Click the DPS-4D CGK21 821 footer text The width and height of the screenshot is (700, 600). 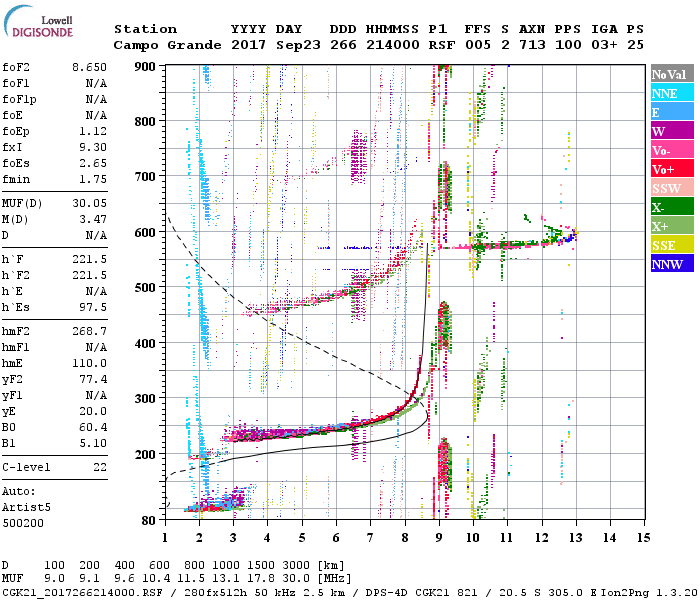point(421,593)
